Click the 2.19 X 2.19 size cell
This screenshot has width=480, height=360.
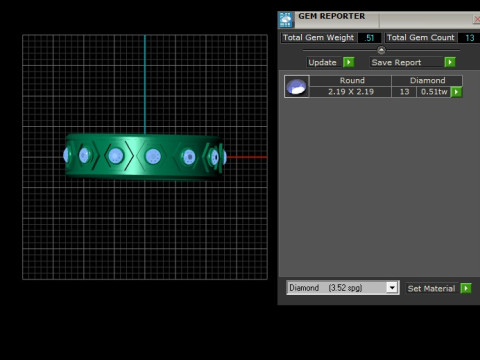coord(351,92)
